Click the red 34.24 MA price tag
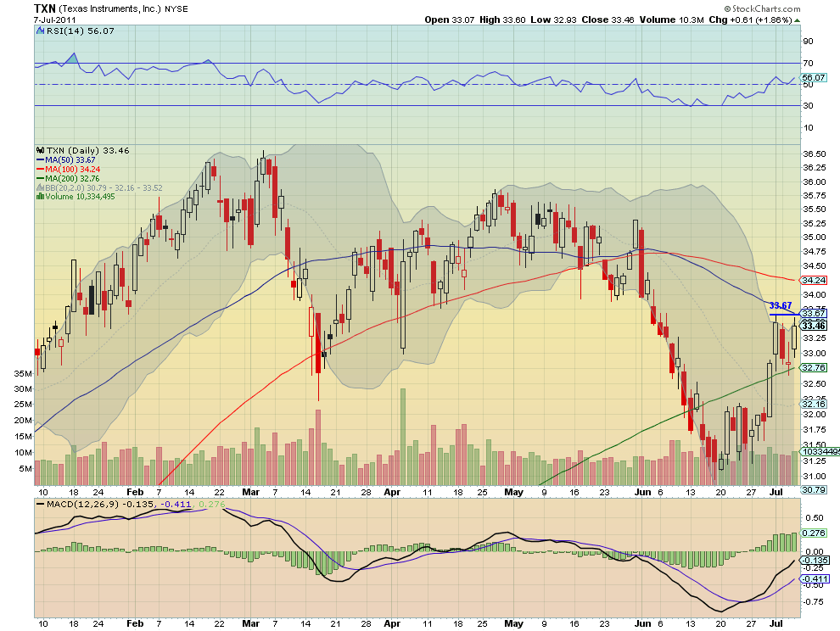840x631 pixels. (x=813, y=280)
